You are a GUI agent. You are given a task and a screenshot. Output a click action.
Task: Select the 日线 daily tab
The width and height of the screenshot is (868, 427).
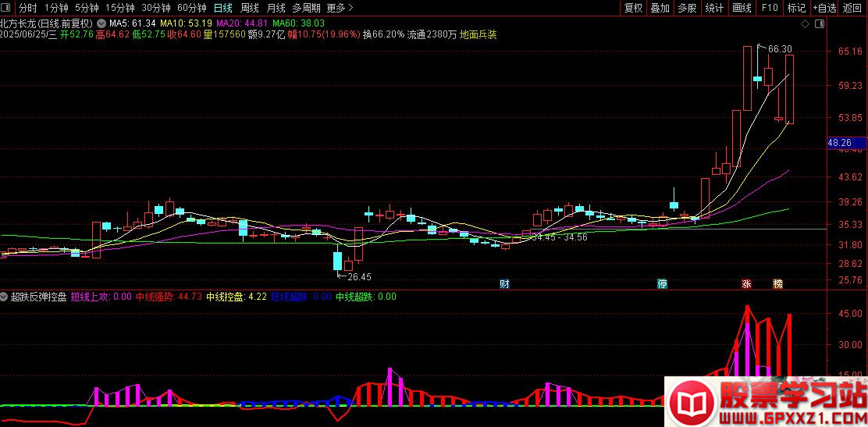(x=224, y=8)
